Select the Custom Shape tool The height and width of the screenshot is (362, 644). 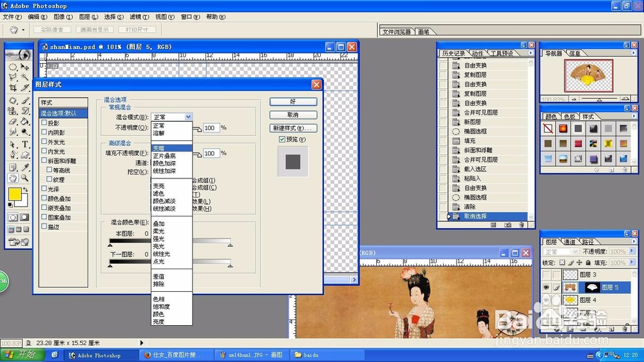pos(24,155)
